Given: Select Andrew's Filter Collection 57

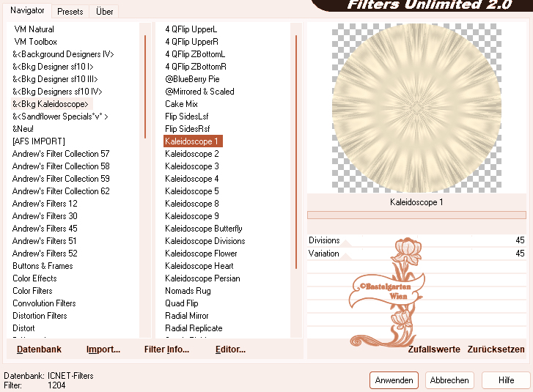Looking at the screenshot, I should click(61, 154).
